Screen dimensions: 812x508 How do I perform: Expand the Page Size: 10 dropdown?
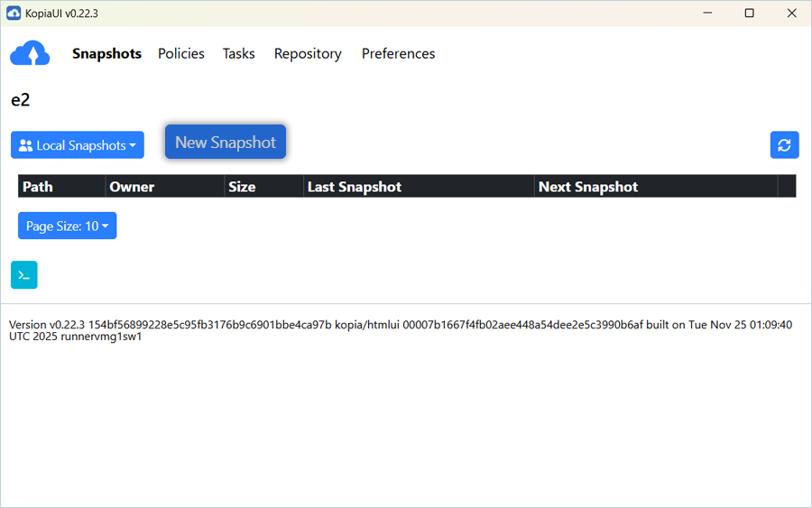(67, 226)
